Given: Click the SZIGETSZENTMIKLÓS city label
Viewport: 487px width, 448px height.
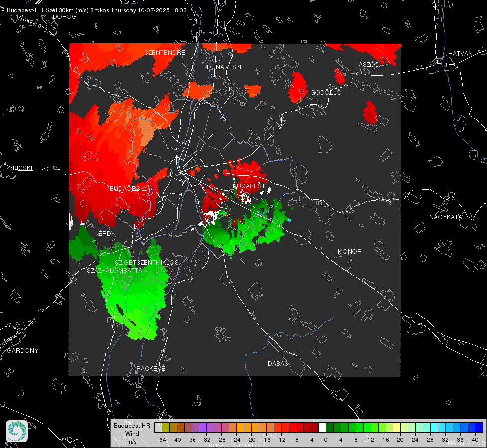Looking at the screenshot, I should point(147,263).
